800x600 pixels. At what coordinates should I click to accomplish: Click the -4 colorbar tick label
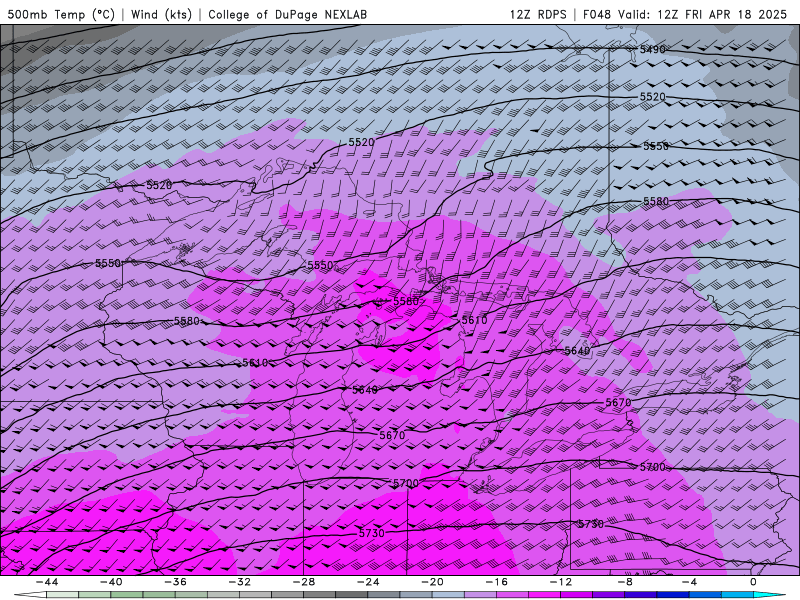pos(689,582)
